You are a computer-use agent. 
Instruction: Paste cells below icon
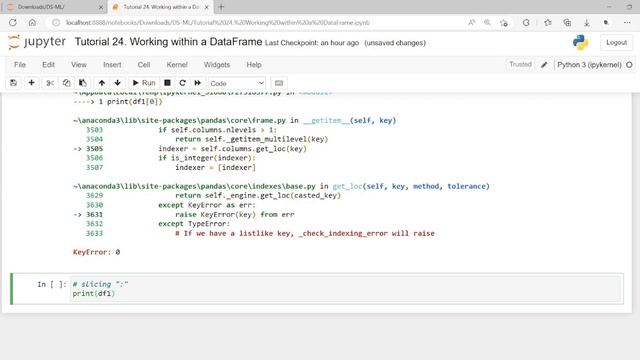(x=82, y=83)
